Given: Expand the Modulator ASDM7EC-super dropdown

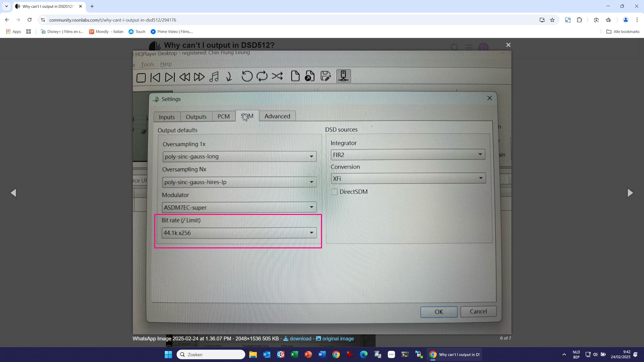Looking at the screenshot, I should tap(239, 207).
